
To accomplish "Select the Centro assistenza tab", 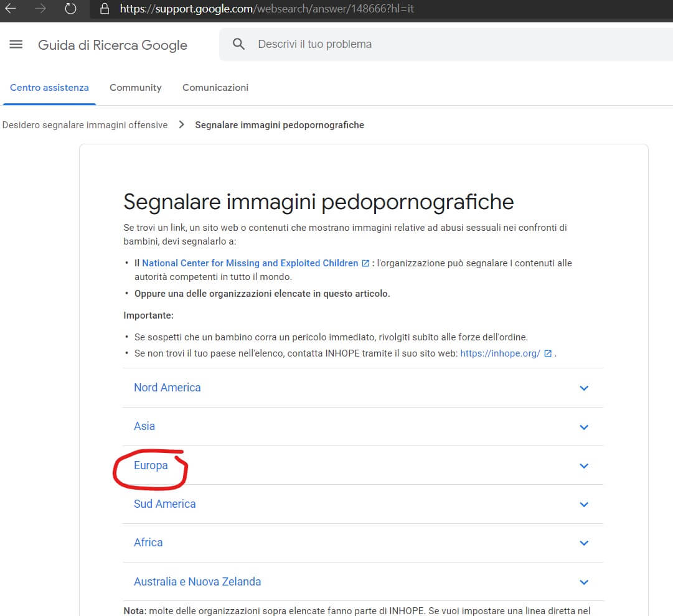I will [49, 88].
